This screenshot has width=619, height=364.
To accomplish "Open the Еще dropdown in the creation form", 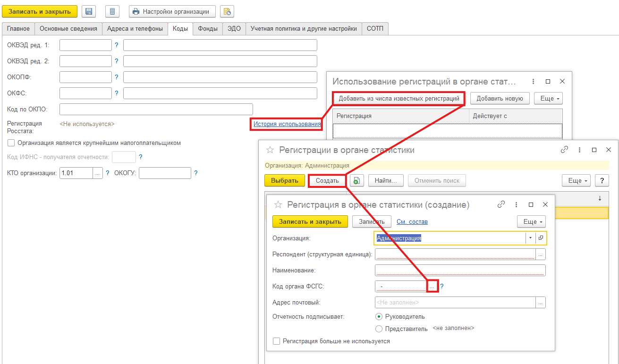I will 532,221.
